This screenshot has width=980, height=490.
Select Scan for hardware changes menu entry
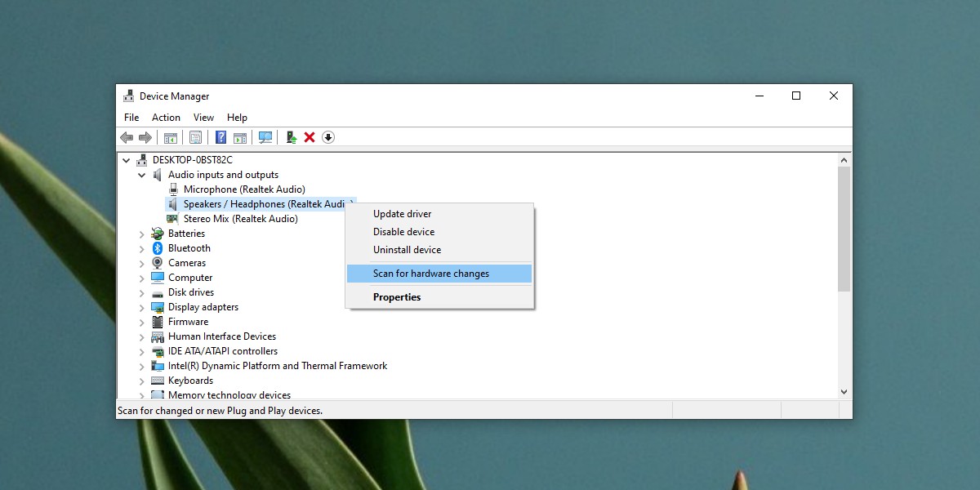439,274
